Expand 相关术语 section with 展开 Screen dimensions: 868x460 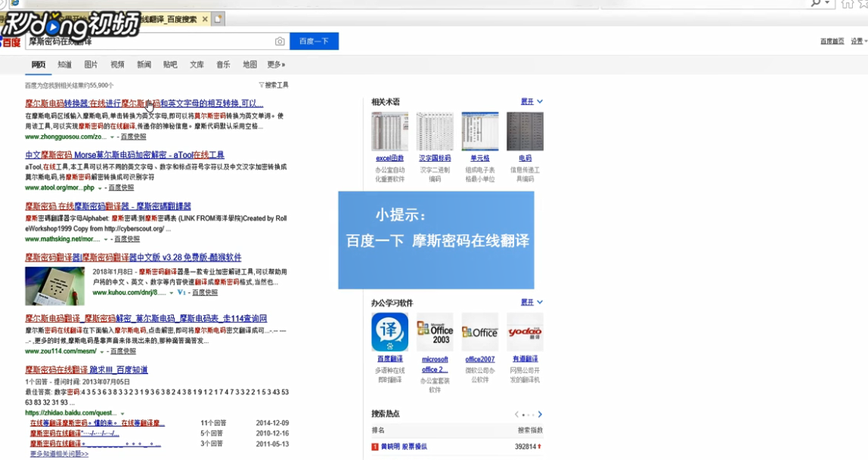532,102
